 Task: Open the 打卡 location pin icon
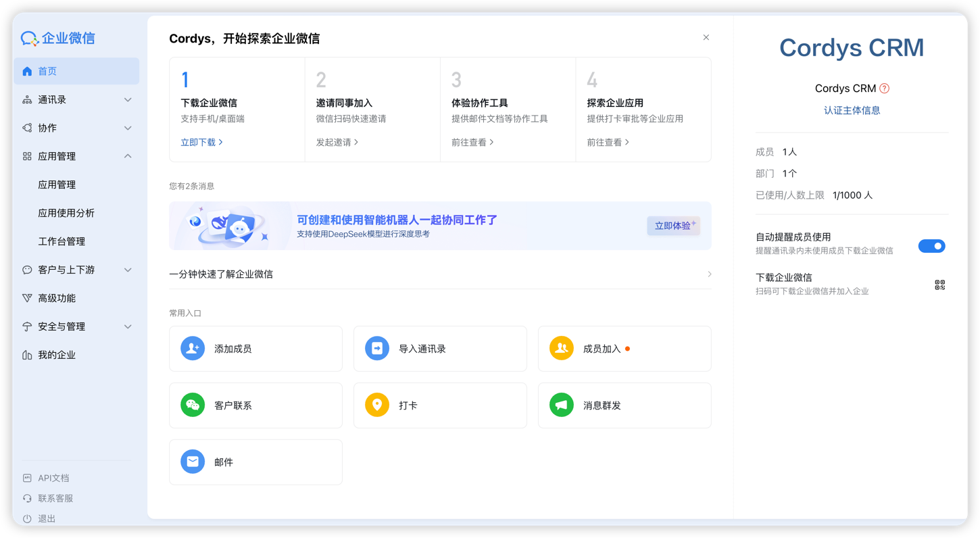376,405
